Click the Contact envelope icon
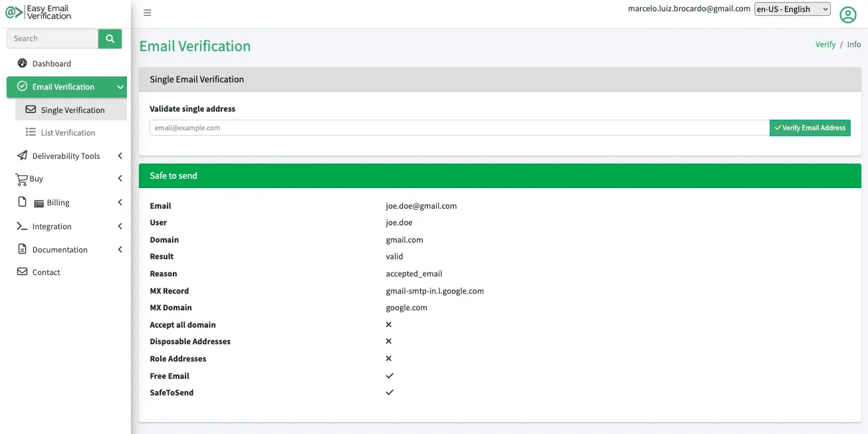 (x=22, y=272)
